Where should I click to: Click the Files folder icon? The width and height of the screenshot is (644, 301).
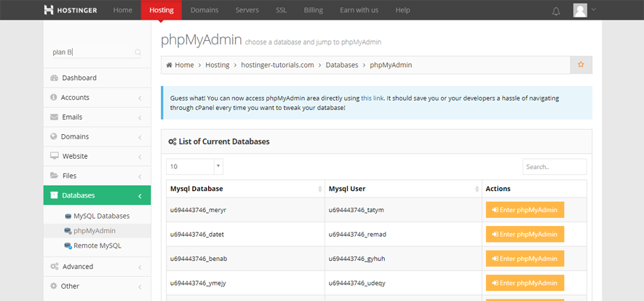[x=54, y=176]
